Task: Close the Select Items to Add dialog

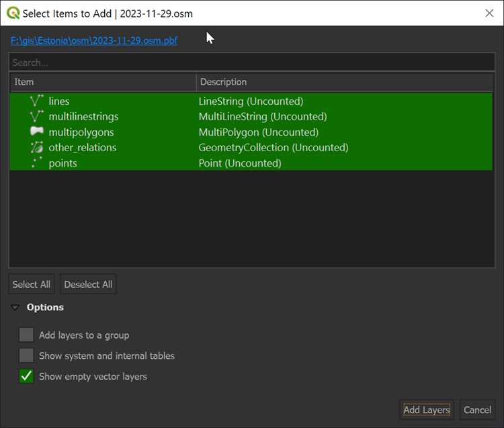Action: 489,13
